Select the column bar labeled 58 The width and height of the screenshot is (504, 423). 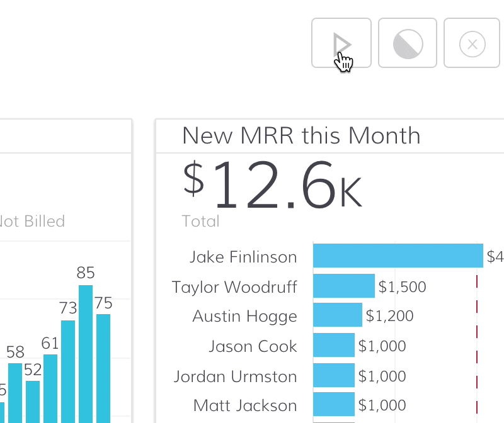click(15, 392)
